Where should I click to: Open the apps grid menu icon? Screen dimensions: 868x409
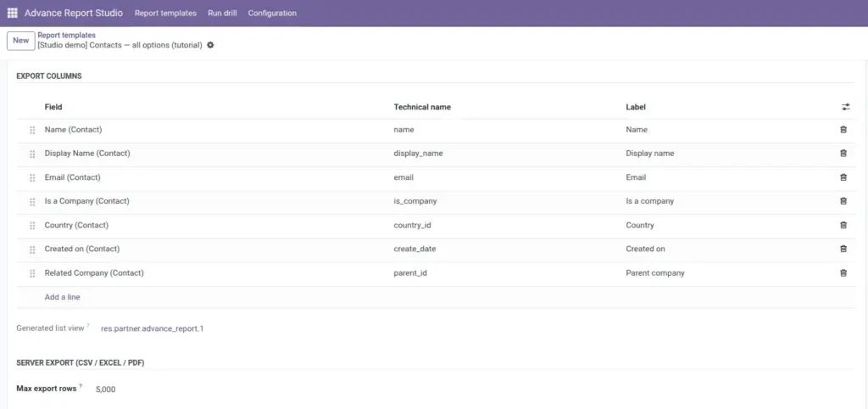[12, 13]
